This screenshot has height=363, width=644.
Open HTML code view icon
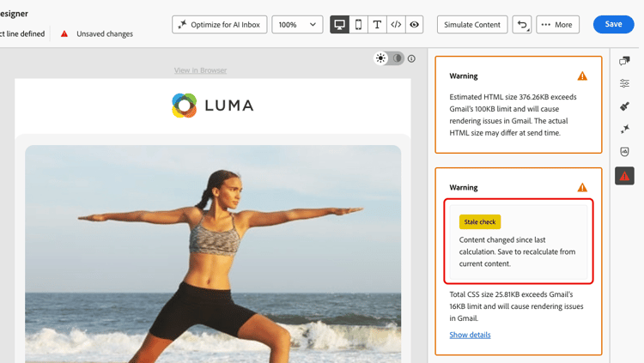(x=396, y=25)
